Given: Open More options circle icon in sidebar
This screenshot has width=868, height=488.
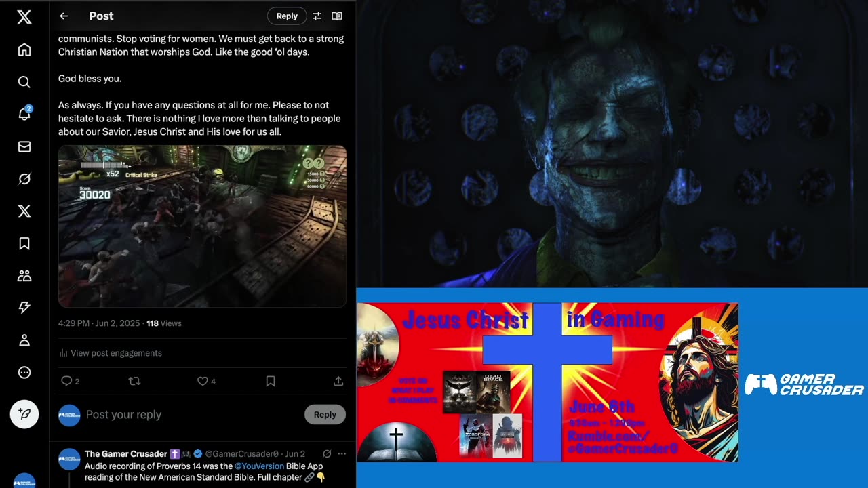Looking at the screenshot, I should click(24, 373).
